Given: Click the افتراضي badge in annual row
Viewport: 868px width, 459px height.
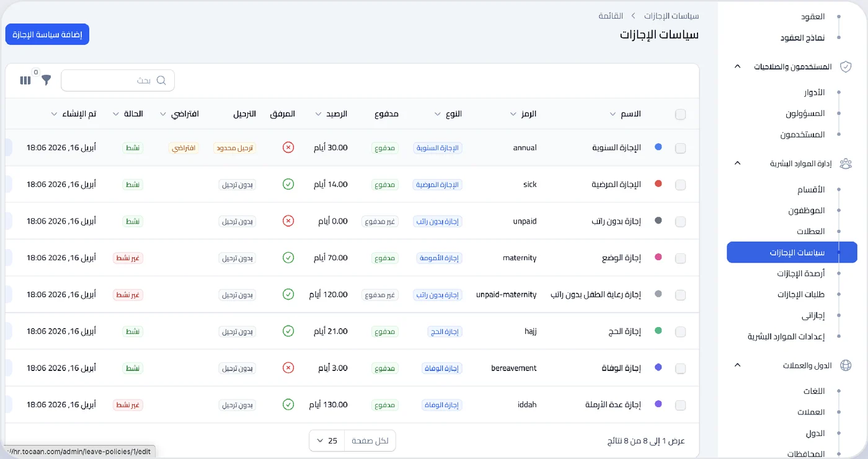Looking at the screenshot, I should (184, 148).
